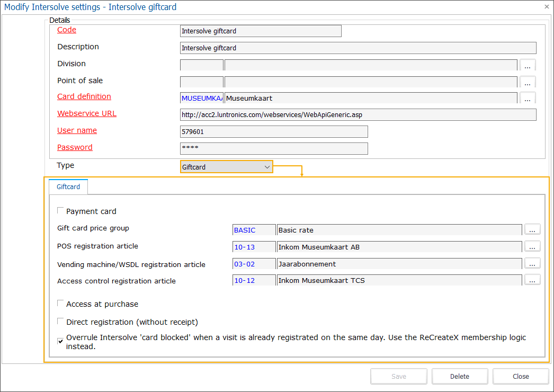Browse for the POS registration article
The height and width of the screenshot is (392, 554).
[x=532, y=246]
